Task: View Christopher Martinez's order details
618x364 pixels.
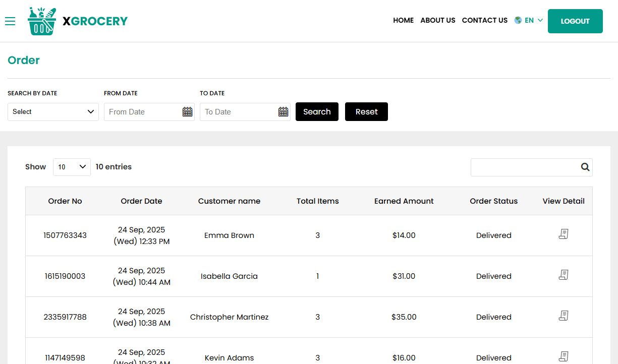Action: click(x=563, y=316)
